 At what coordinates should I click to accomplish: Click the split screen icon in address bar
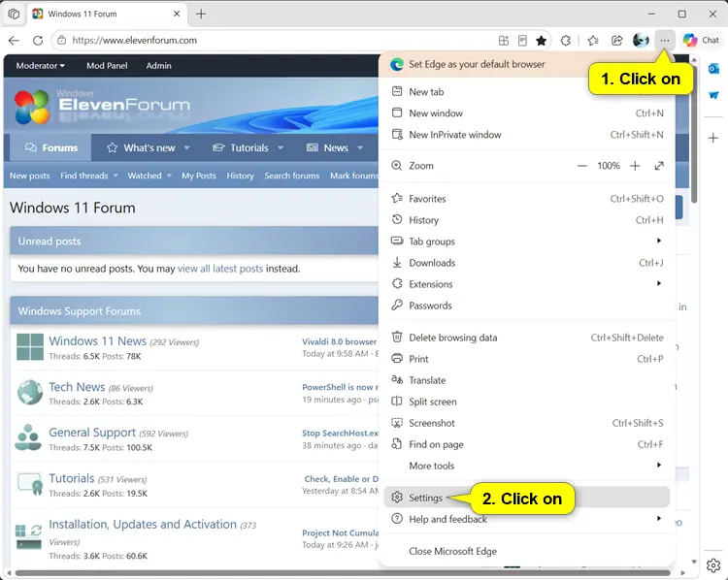pyautogui.click(x=504, y=41)
